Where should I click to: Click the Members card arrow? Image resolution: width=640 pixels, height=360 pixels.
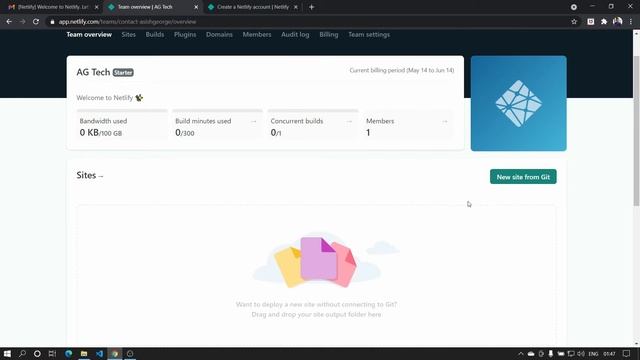point(444,121)
